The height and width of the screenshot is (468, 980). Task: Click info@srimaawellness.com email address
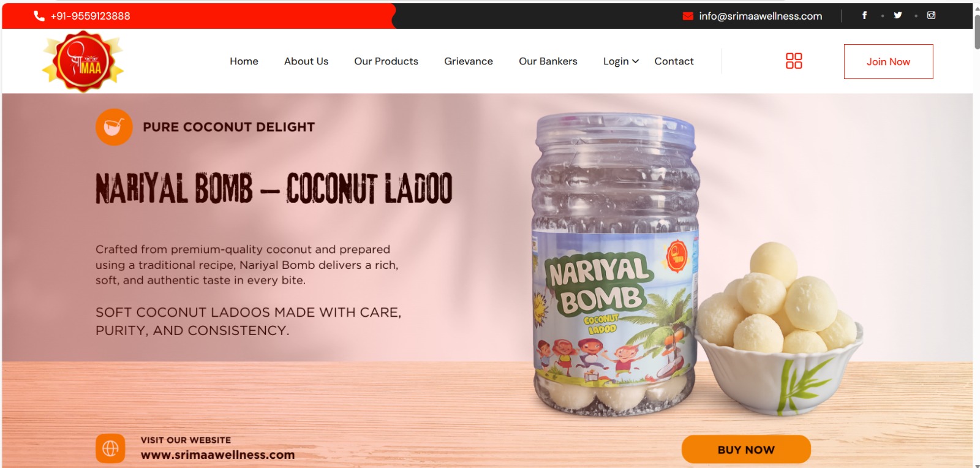tap(761, 16)
